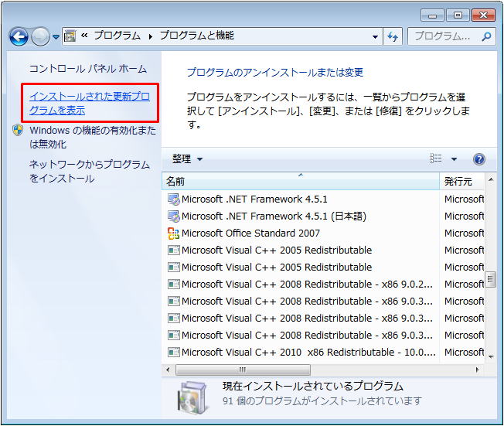Open インストールされた更新プログラムを表示 link
The width and height of the screenshot is (504, 426).
point(90,103)
